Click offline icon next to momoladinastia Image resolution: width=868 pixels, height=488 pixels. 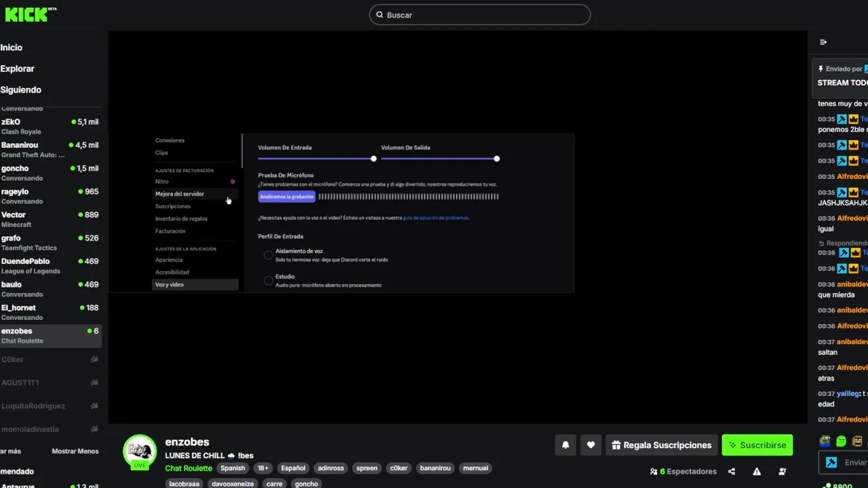click(x=94, y=428)
